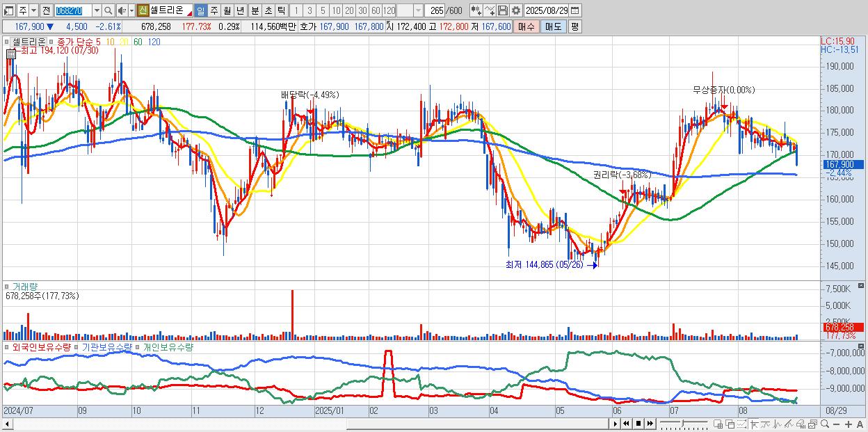Start chart playback with the play button
This screenshot has width=868, height=432.
616,424
